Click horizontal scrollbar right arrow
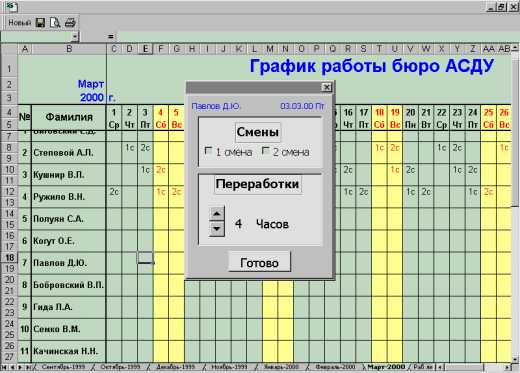Screen dimensions: 520x373 click(508, 367)
